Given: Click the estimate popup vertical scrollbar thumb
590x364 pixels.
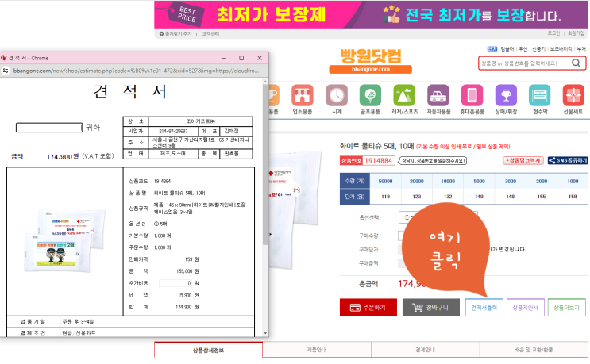Looking at the screenshot, I should [x=265, y=164].
